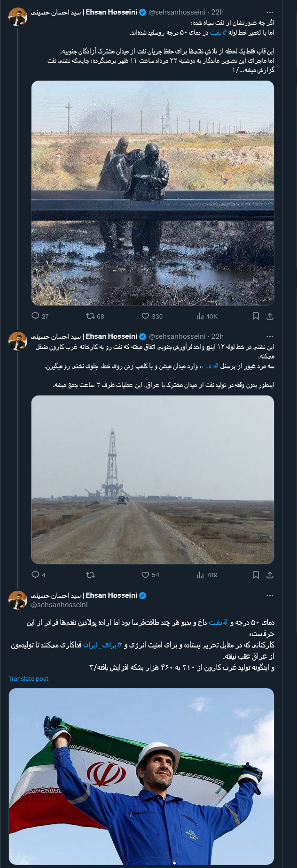297x868 pixels.
Task: Repost the second drilling rig post
Action: (x=90, y=575)
